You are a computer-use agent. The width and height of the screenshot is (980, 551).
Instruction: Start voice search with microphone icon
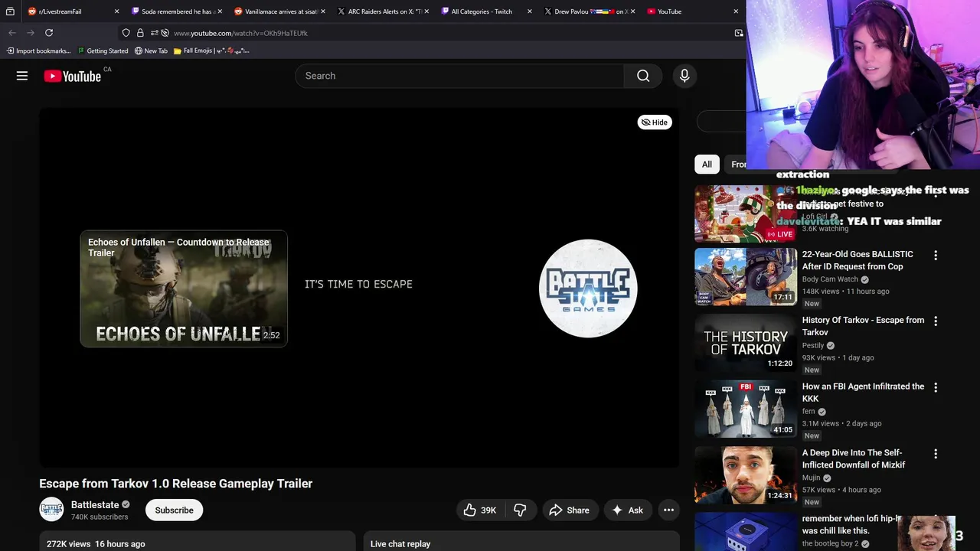tap(684, 76)
